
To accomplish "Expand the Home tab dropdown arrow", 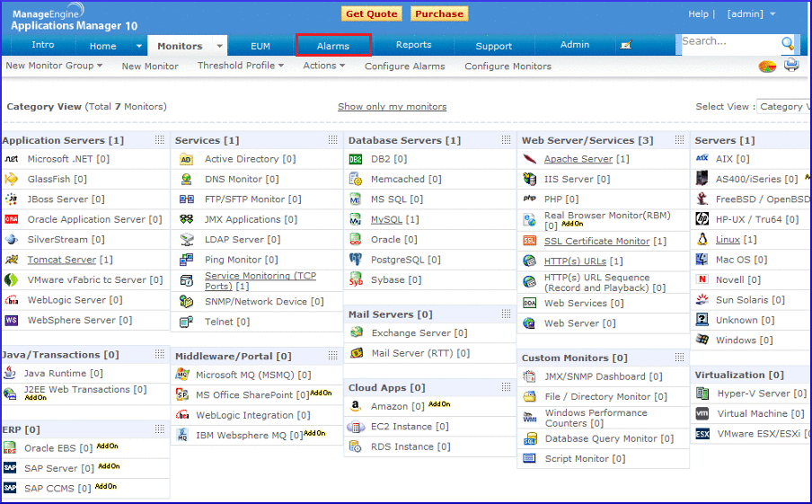I will (139, 46).
